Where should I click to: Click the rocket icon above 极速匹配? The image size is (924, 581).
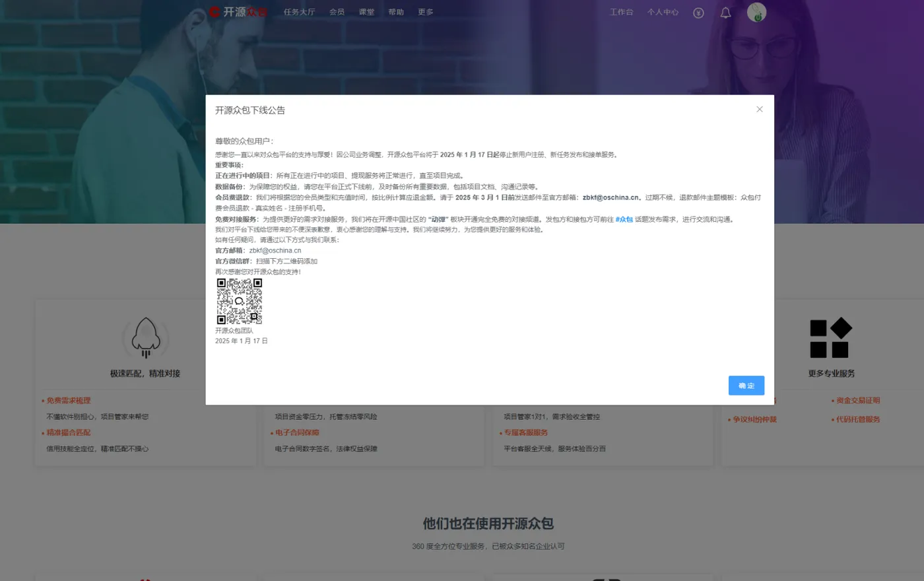pos(146,337)
